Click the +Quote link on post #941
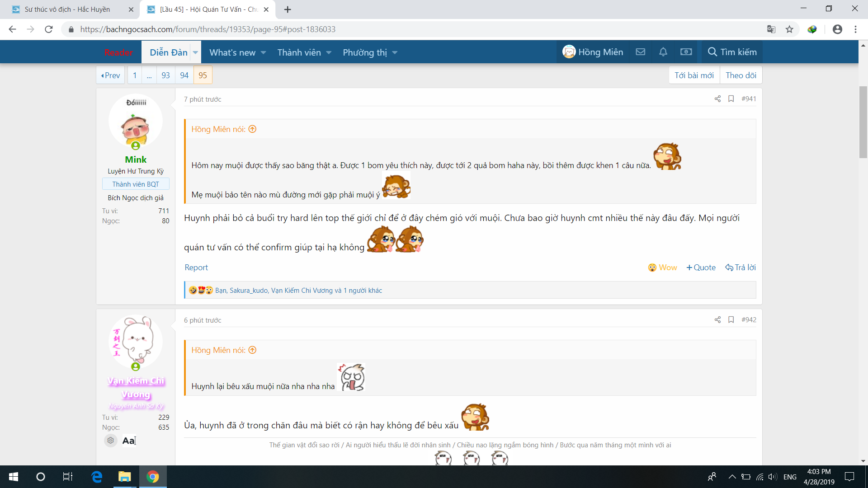The width and height of the screenshot is (868, 488). pos(701,267)
